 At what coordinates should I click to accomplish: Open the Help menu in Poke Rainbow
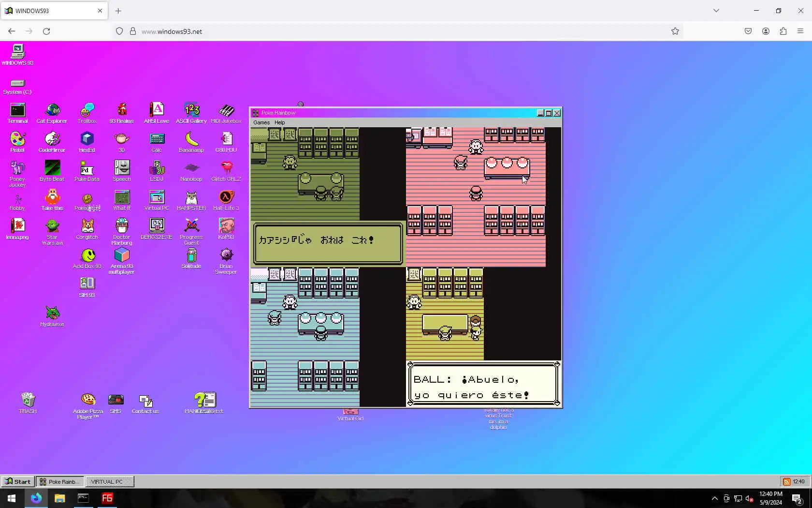click(280, 122)
